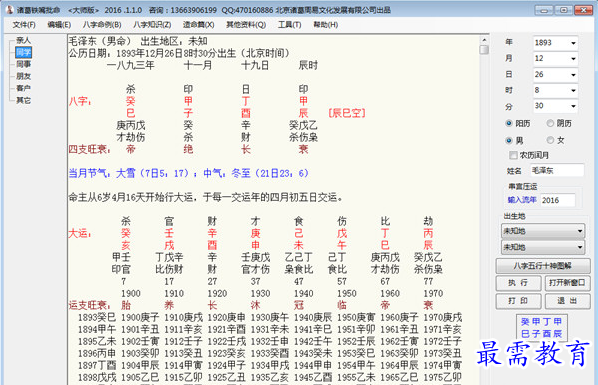Screen dimensions: 598x385
Task: Select the 男 gender radio button
Action: click(x=509, y=140)
